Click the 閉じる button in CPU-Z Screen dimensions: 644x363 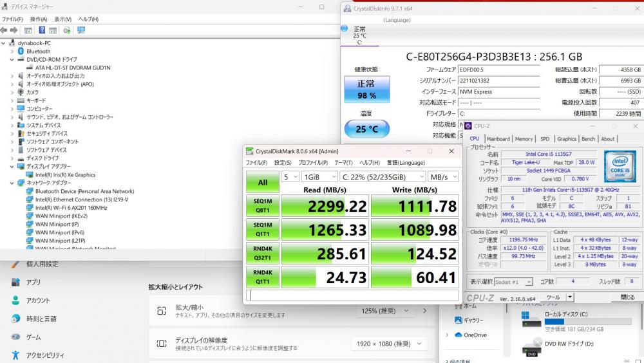pos(627,297)
